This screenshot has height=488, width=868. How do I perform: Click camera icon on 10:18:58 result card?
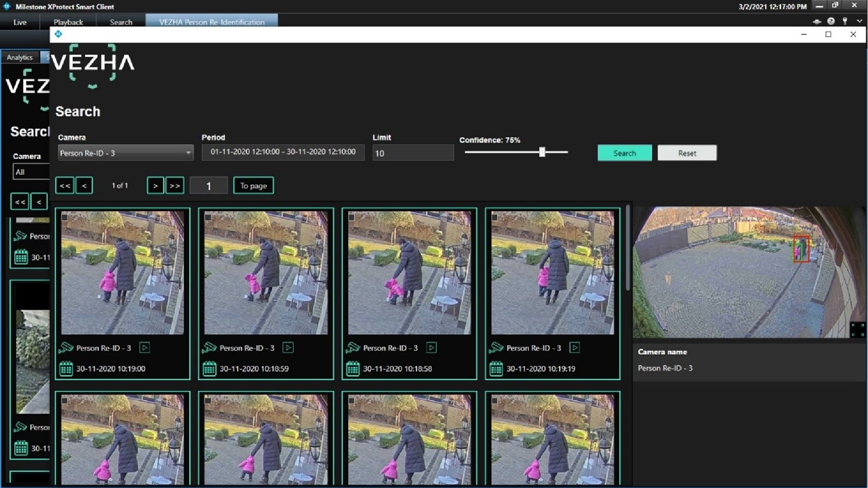[x=353, y=347]
